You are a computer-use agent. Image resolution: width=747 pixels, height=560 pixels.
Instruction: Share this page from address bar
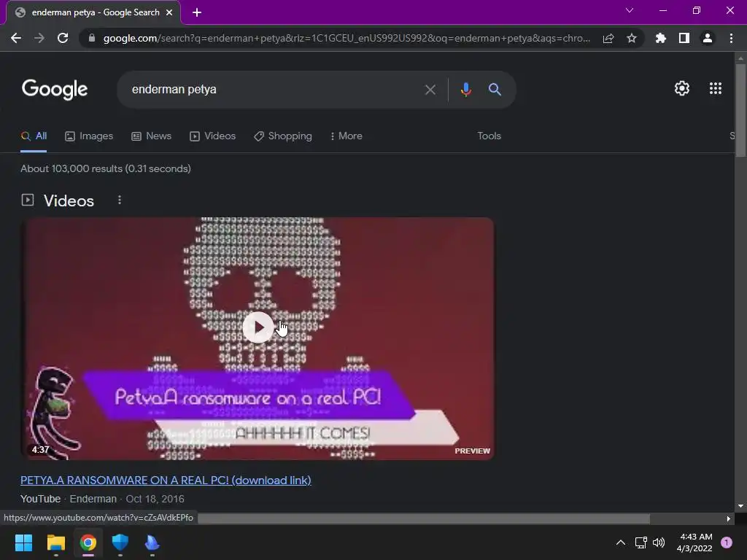point(608,38)
